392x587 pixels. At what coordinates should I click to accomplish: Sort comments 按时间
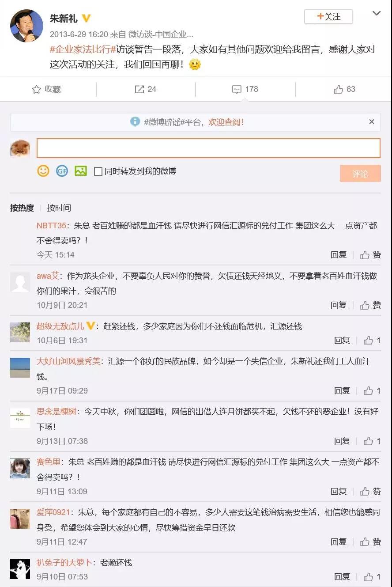coord(59,208)
